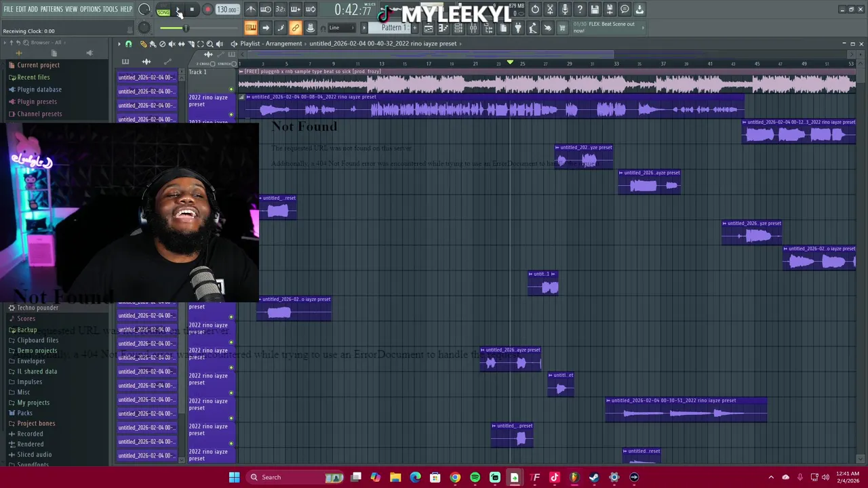The width and height of the screenshot is (868, 488).
Task: Select the playlist Paint brush tool
Action: (x=153, y=43)
